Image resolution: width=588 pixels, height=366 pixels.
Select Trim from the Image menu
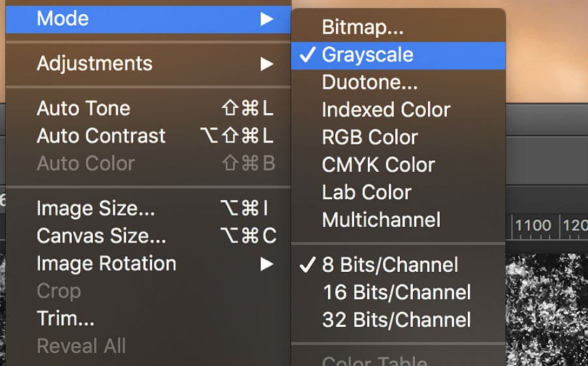point(65,319)
